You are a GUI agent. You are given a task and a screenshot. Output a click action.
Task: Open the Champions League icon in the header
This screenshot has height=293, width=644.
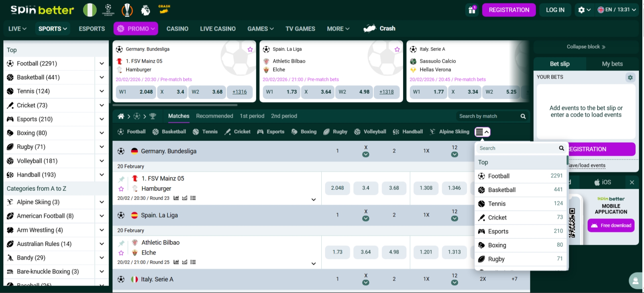pyautogui.click(x=108, y=10)
